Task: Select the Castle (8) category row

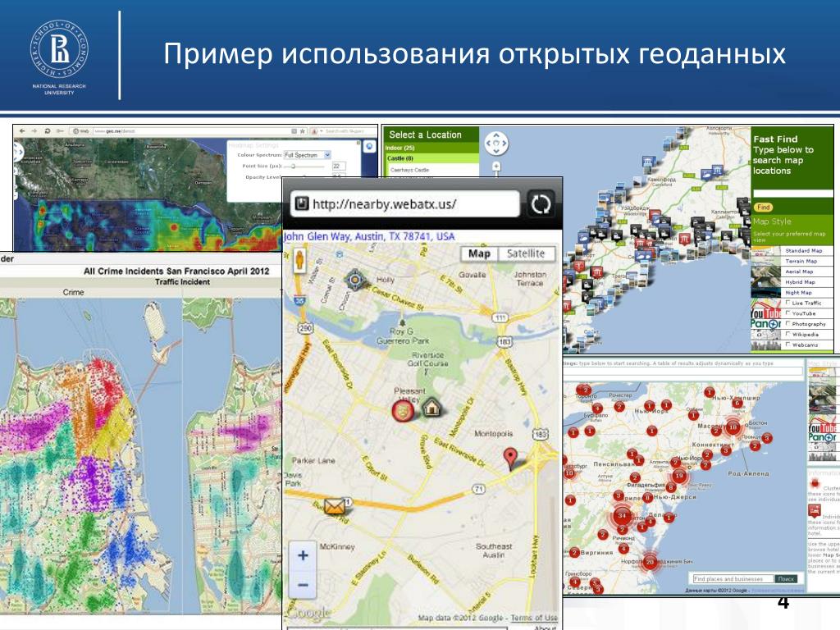Action: [x=431, y=158]
